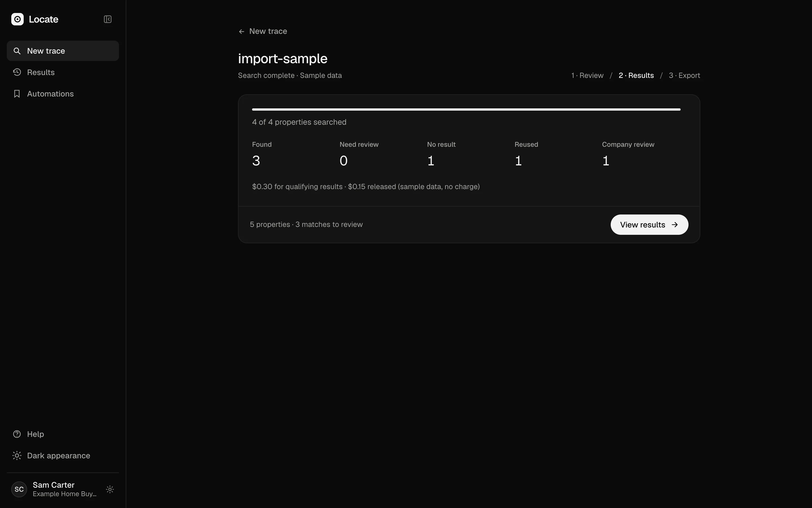Open Automations in the sidebar
812x508 pixels.
click(63, 94)
